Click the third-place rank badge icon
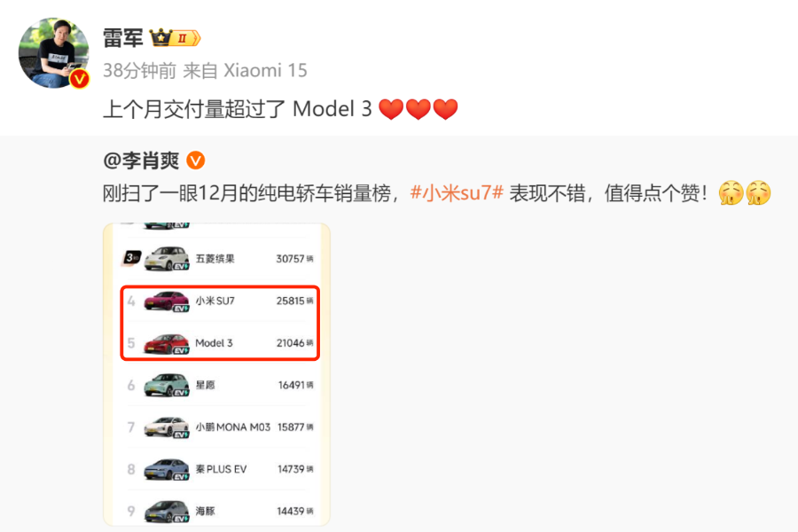The width and height of the screenshot is (798, 532). point(132,258)
